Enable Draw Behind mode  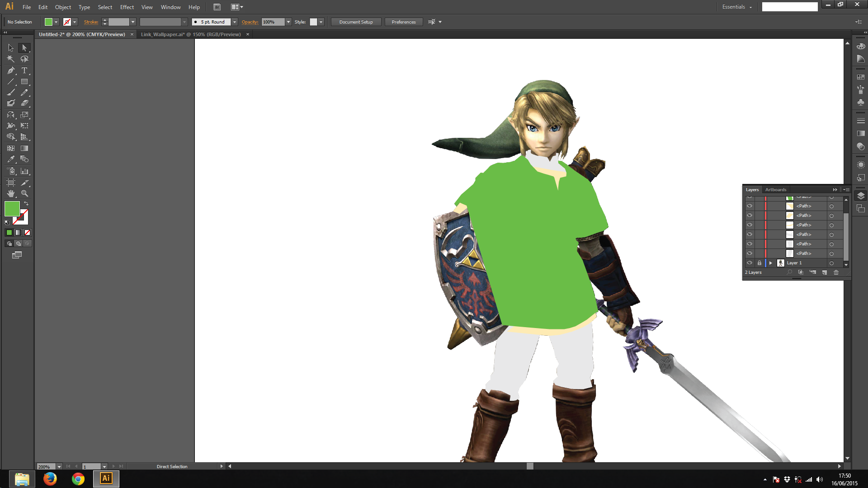pos(18,244)
